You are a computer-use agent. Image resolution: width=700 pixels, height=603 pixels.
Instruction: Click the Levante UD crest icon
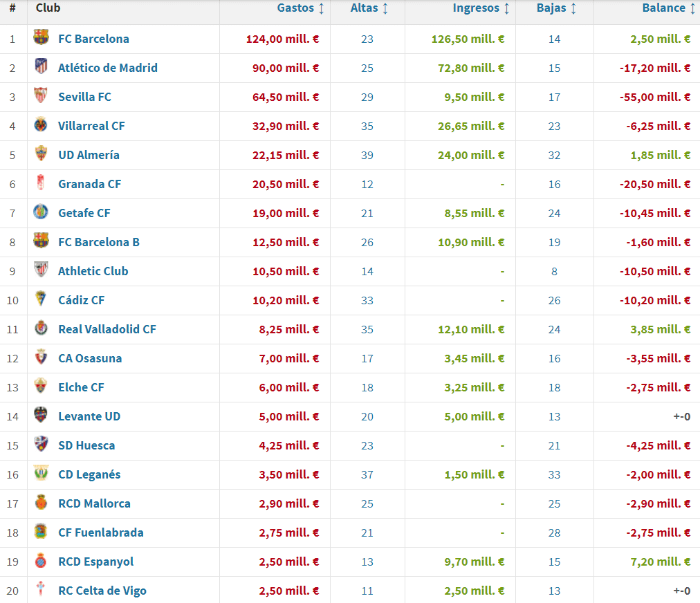42,416
